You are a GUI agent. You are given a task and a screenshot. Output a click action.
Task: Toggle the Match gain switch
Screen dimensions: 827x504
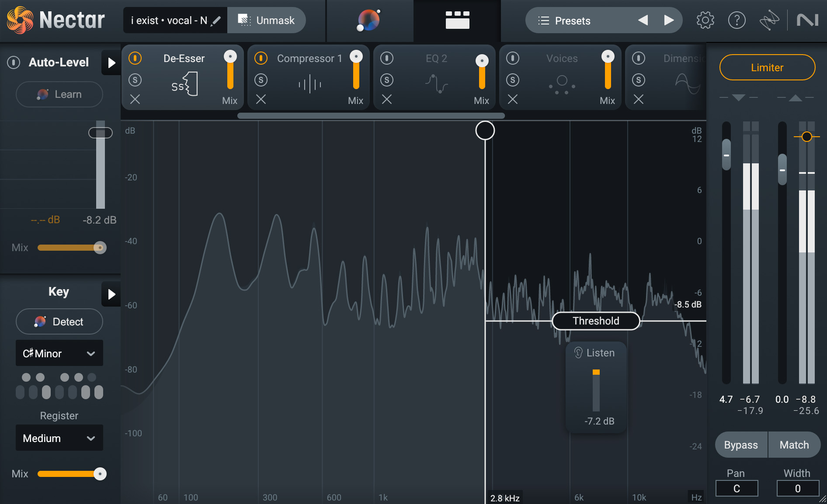point(794,445)
